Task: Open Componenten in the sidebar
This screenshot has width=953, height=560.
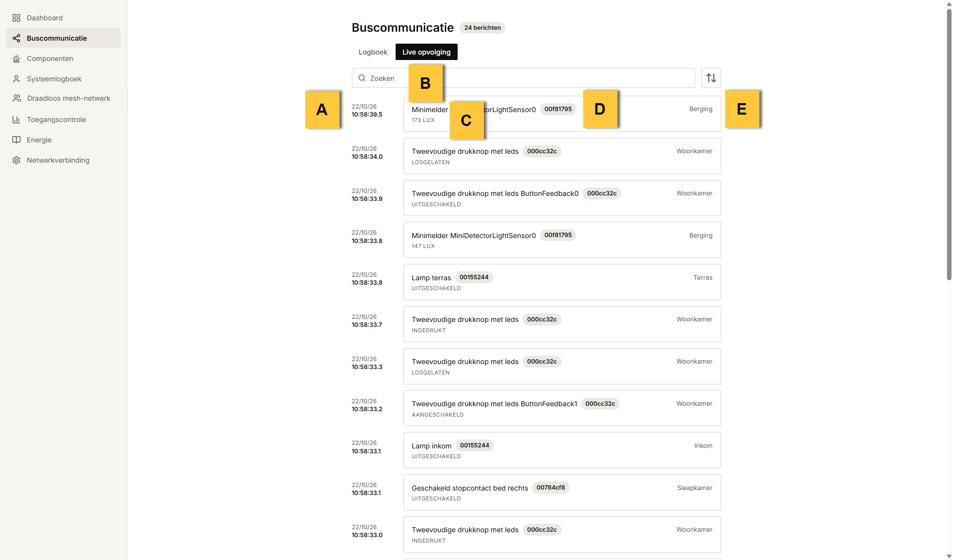Action: 63,59
